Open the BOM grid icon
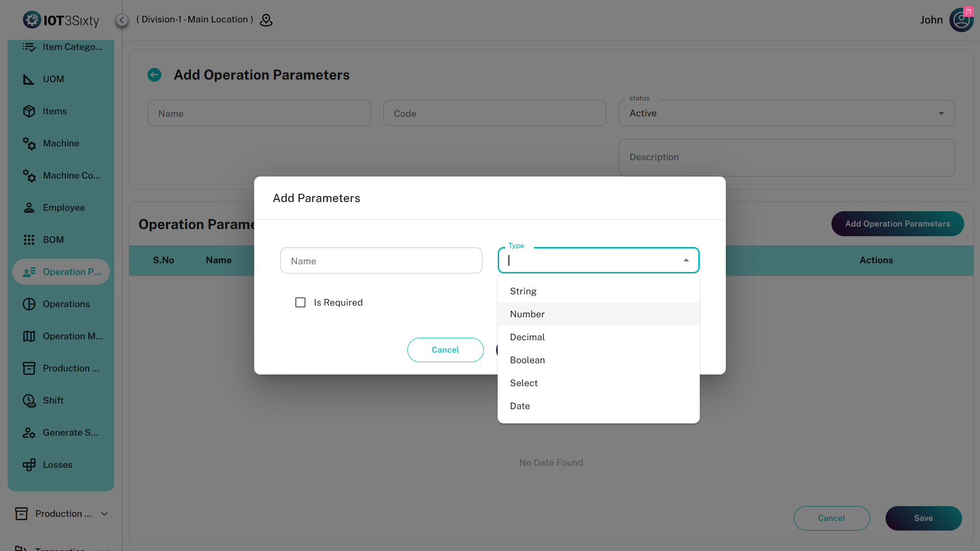The height and width of the screenshot is (551, 980). [x=29, y=240]
